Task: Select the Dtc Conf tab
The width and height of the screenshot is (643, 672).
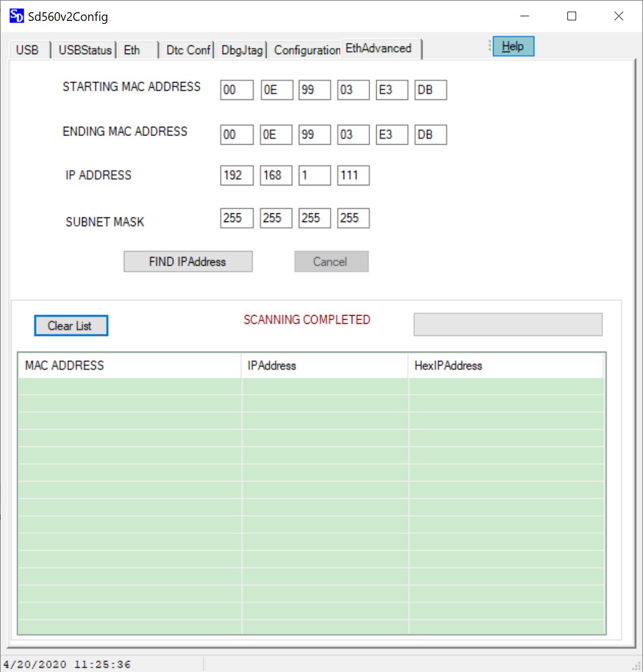Action: click(x=187, y=50)
